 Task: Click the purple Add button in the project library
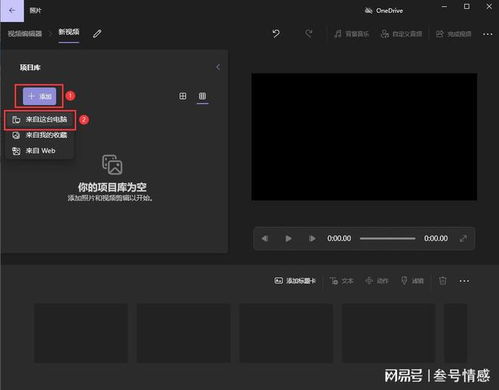point(39,96)
